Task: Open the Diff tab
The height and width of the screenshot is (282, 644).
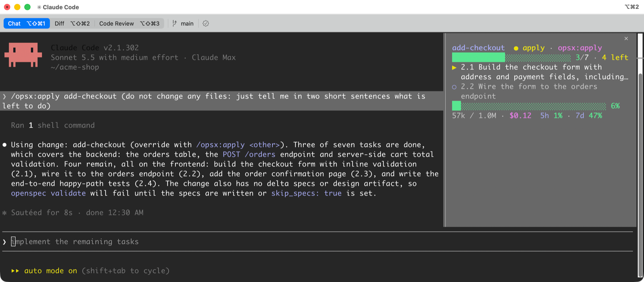Action: tap(72, 24)
